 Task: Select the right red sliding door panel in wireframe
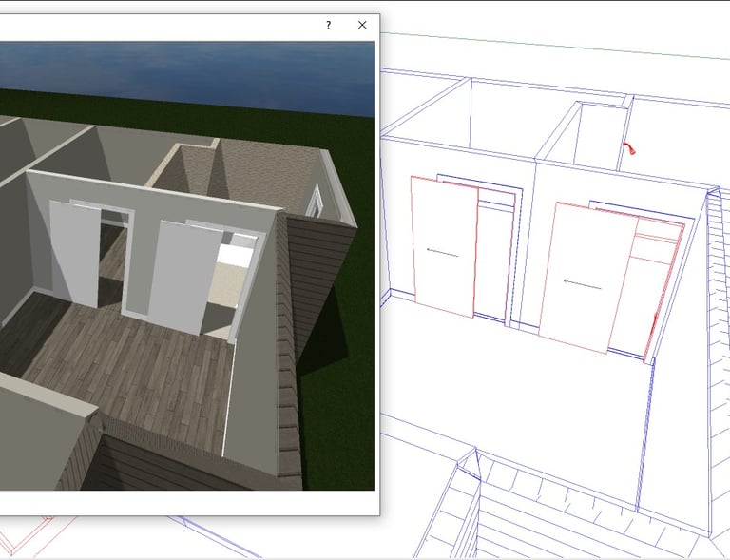click(587, 278)
